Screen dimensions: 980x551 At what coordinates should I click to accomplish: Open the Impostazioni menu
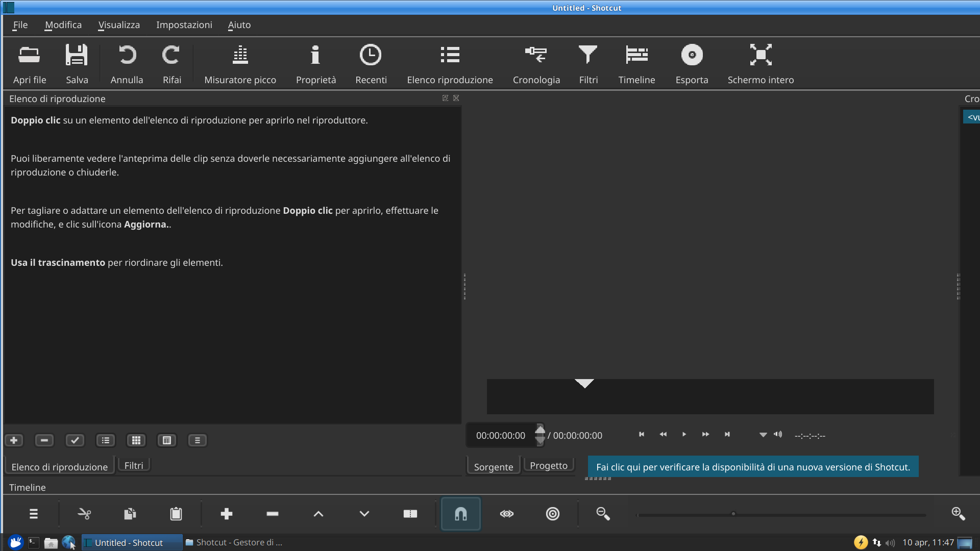[184, 24]
